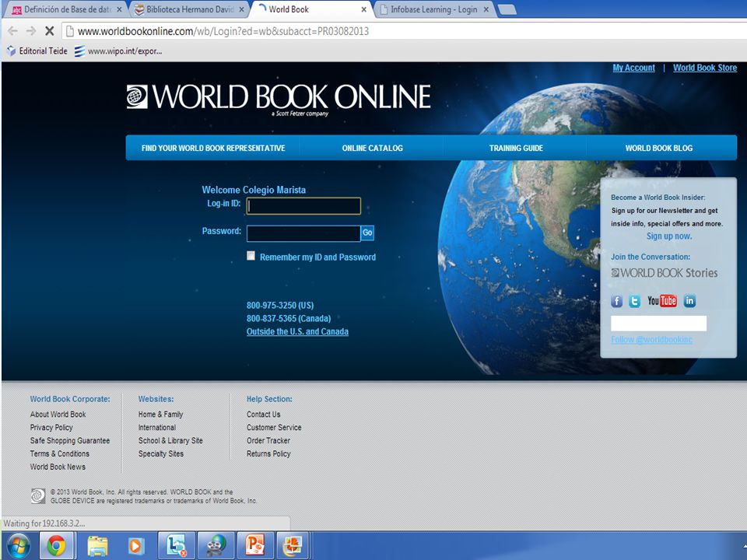Click the Sign up now link
The height and width of the screenshot is (560, 747).
click(x=669, y=236)
